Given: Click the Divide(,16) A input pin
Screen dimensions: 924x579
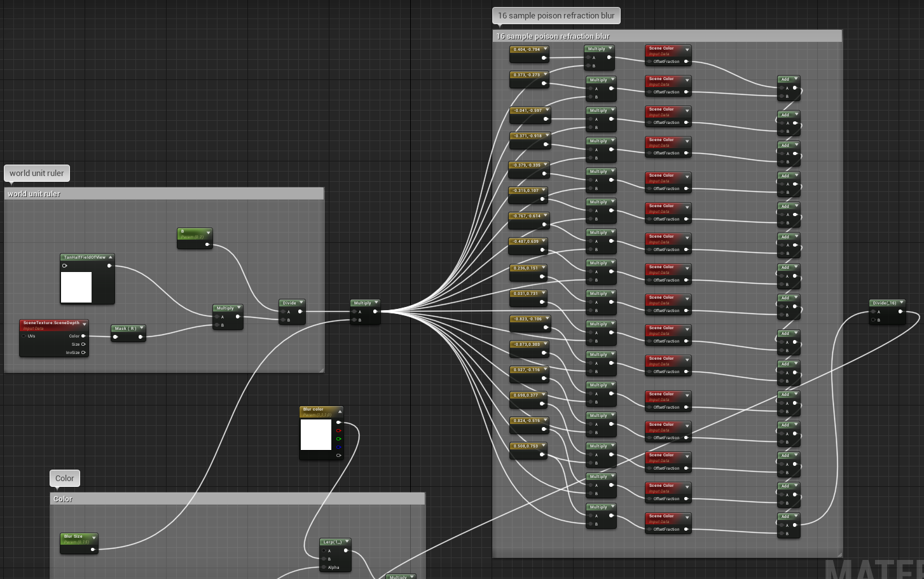Looking at the screenshot, I should point(874,312).
